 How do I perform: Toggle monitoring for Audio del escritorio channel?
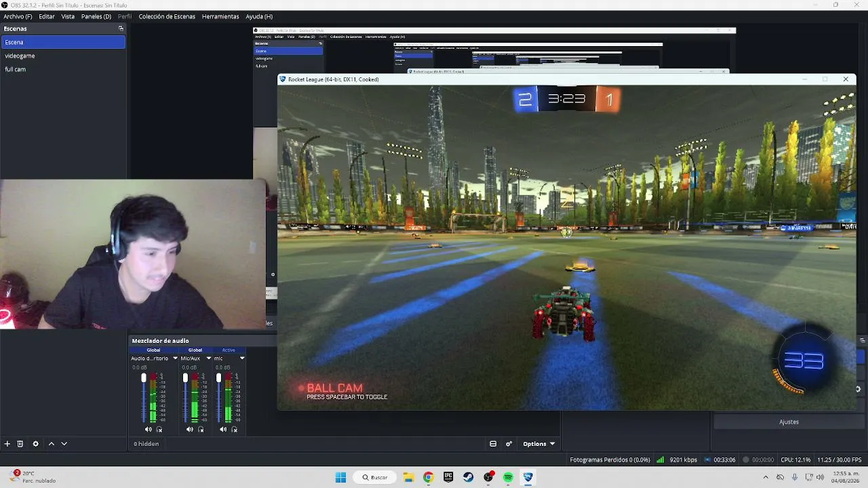[x=159, y=429]
